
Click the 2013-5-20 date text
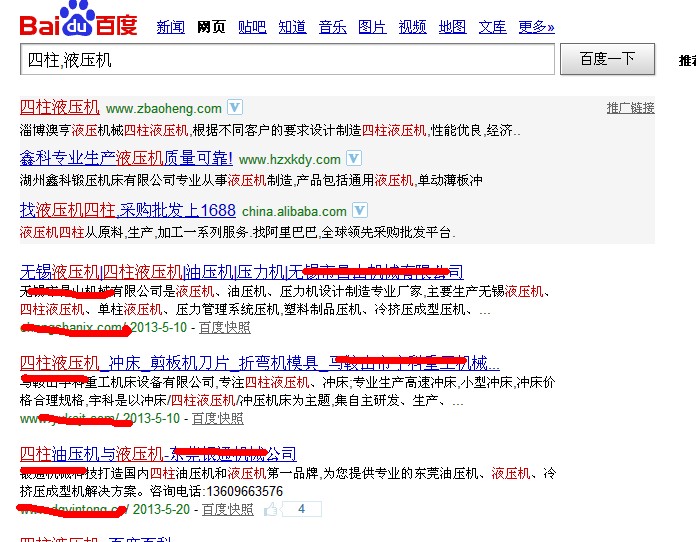tap(161, 509)
